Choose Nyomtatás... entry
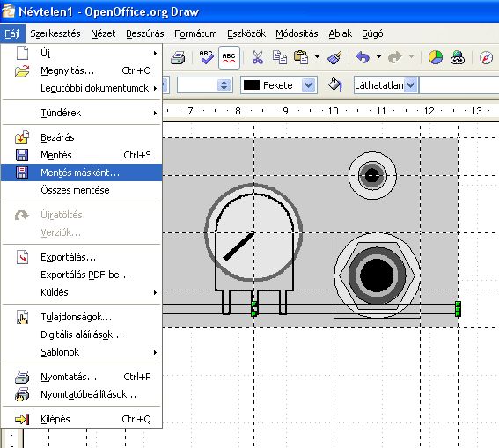 point(82,377)
